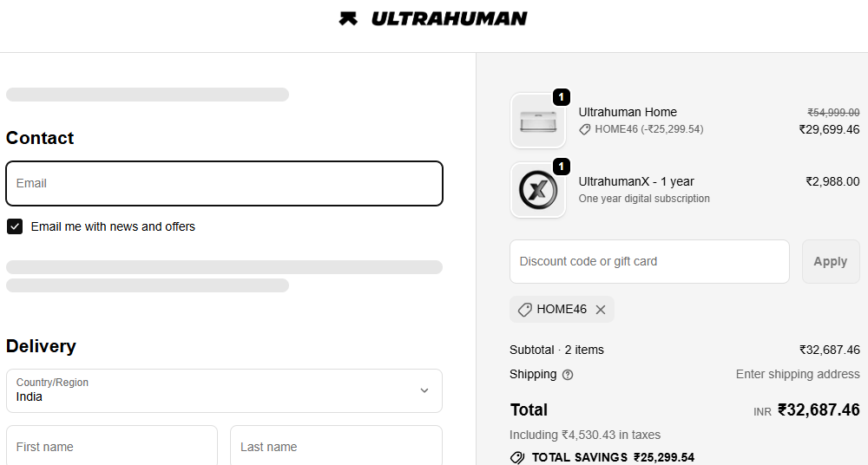868x465 pixels.
Task: Remove the HOME46 discount code
Action: coord(601,310)
